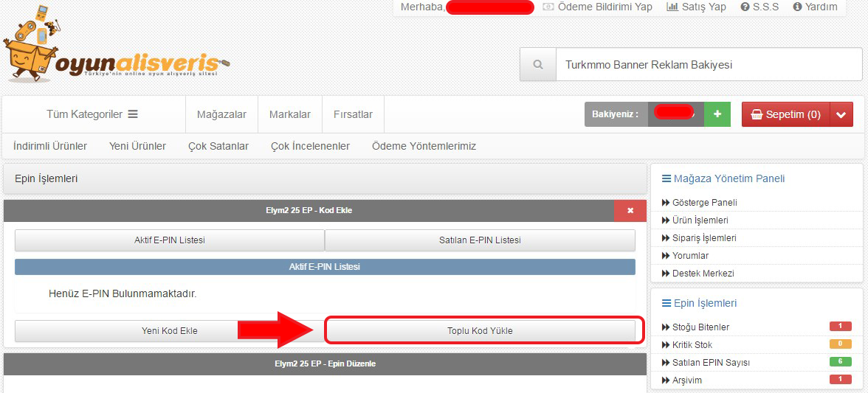Open Satılan EPIN Sayısı entry
868x393 pixels.
706,363
